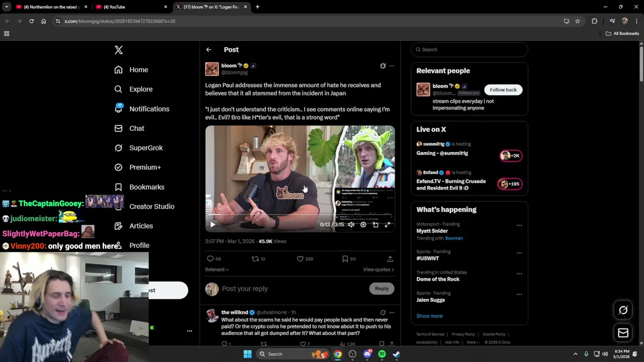This screenshot has height=362, width=644.
Task: Open more options for Jalen Suggs trend
Action: 519,295
